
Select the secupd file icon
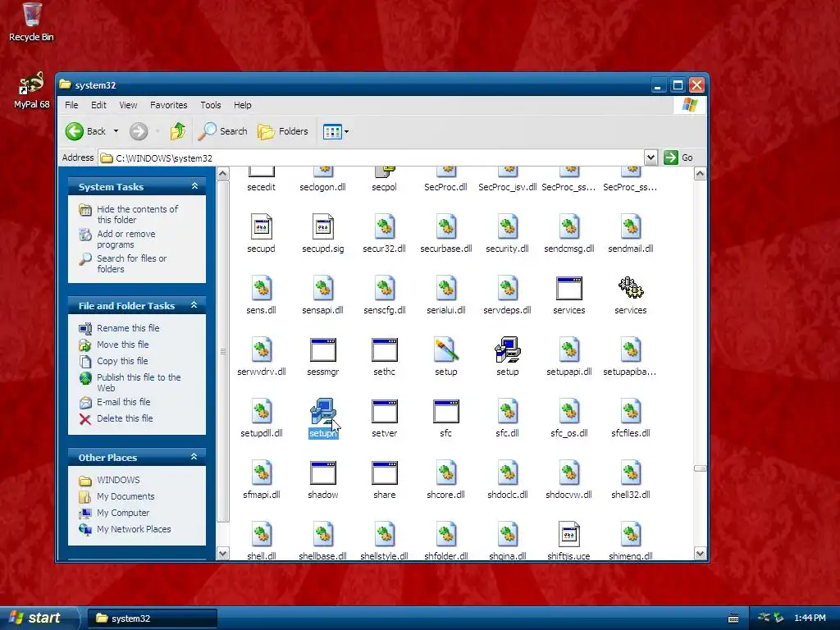click(x=261, y=227)
